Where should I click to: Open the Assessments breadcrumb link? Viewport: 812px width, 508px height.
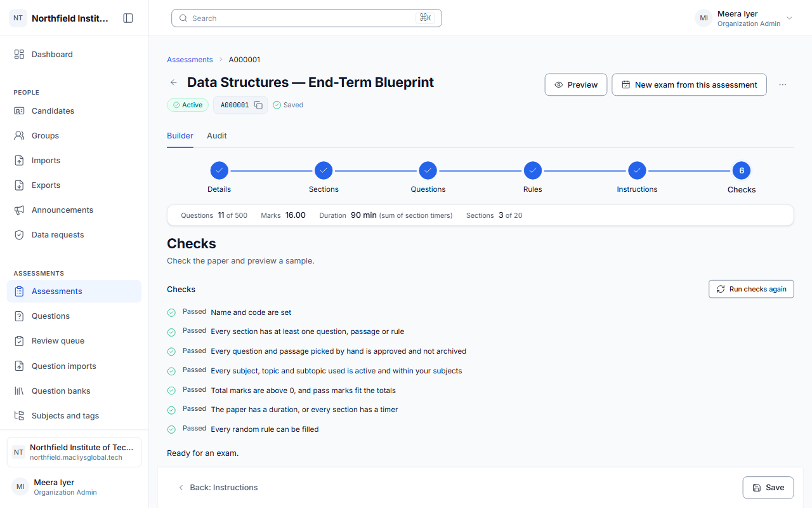pyautogui.click(x=190, y=60)
